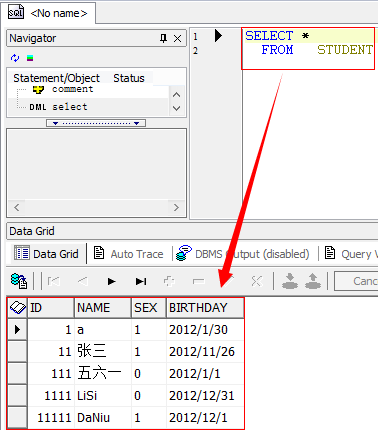This screenshot has height=430, width=378.
Task: Click the grid corner book icon
Action: click(18, 307)
